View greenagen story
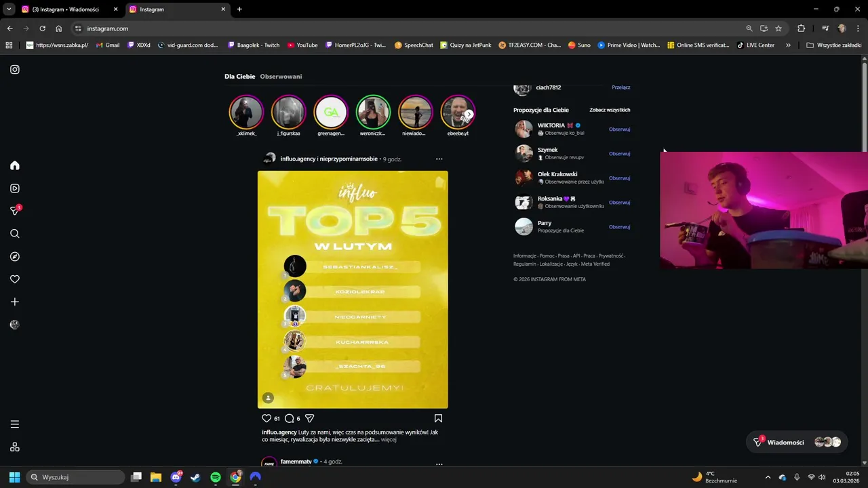 click(331, 112)
